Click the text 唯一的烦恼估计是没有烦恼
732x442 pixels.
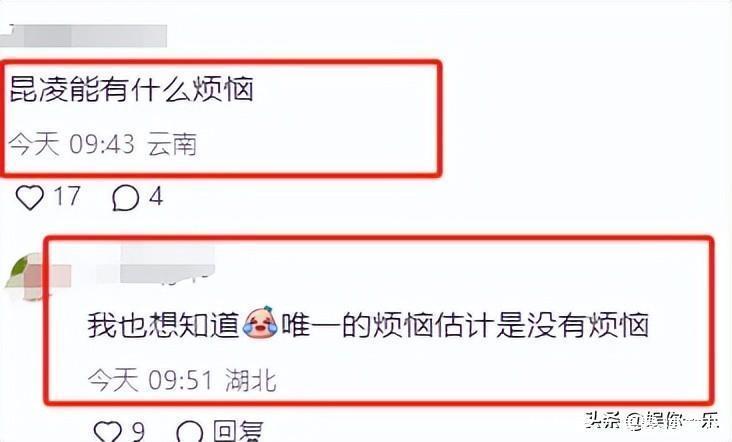click(x=465, y=324)
